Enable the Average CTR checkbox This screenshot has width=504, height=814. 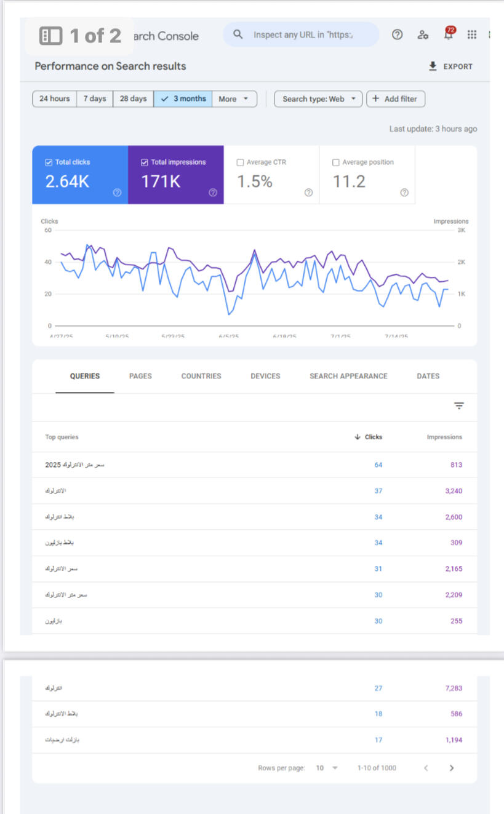click(x=240, y=162)
